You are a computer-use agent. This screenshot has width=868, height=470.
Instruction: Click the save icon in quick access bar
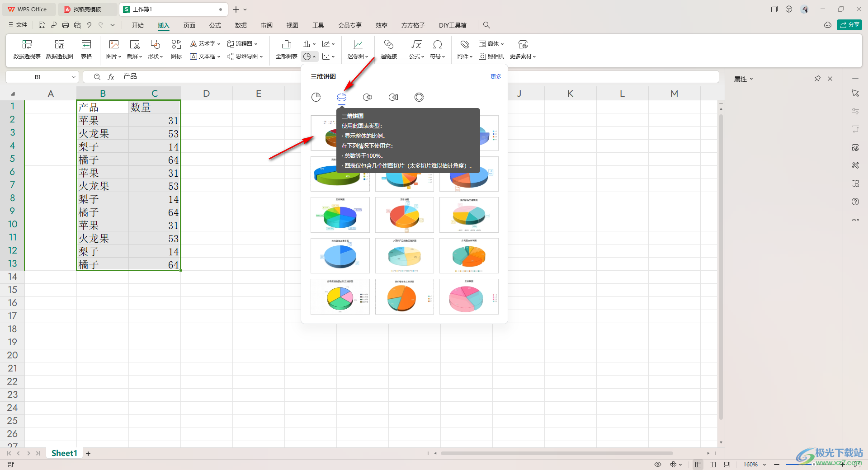(42, 25)
